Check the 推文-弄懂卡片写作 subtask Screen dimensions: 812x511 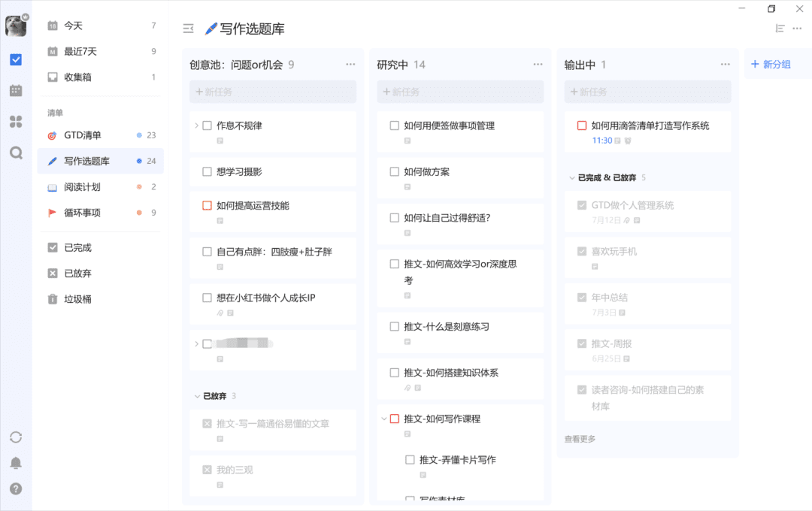click(x=411, y=460)
